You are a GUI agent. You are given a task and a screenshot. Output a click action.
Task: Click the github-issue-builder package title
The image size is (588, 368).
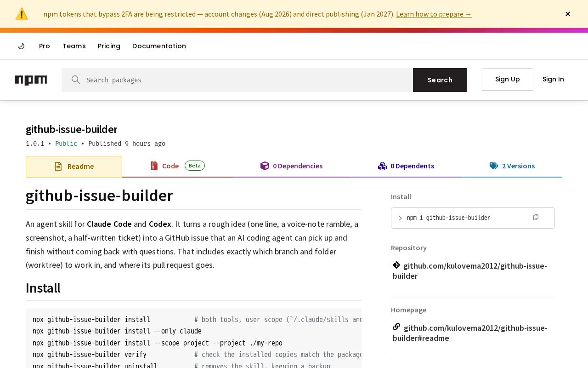[x=71, y=129]
